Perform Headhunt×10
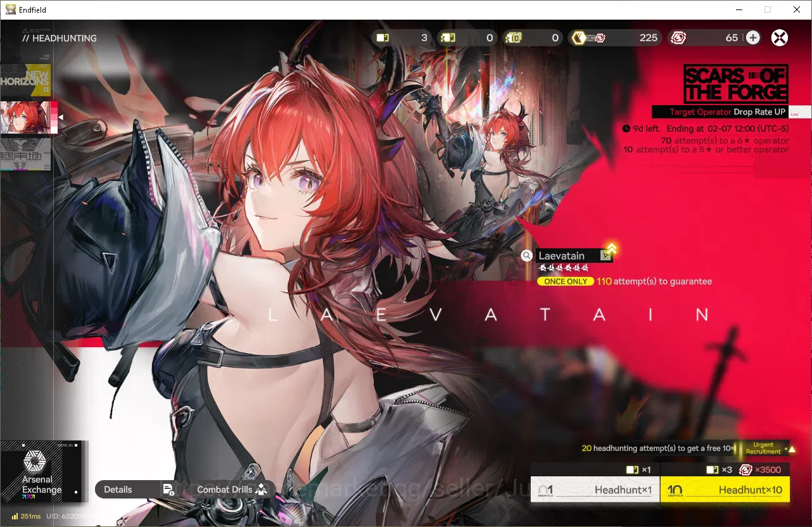This screenshot has width=812, height=527. coord(725,490)
